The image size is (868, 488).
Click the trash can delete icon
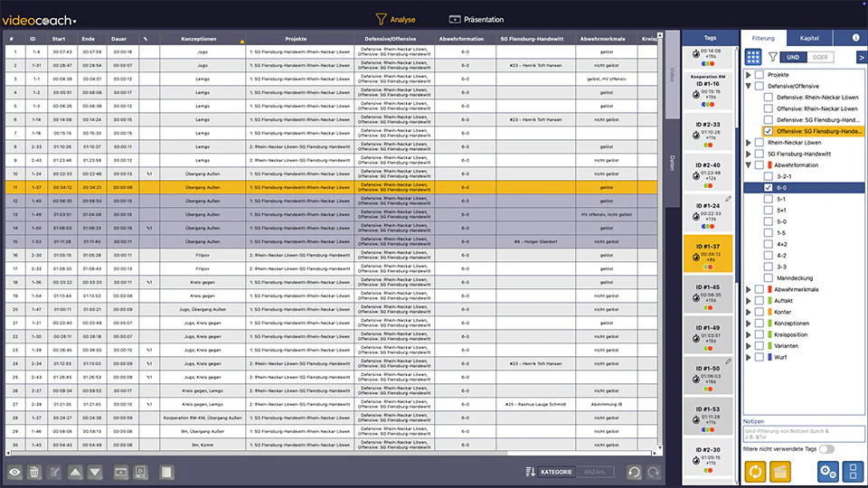[x=34, y=472]
